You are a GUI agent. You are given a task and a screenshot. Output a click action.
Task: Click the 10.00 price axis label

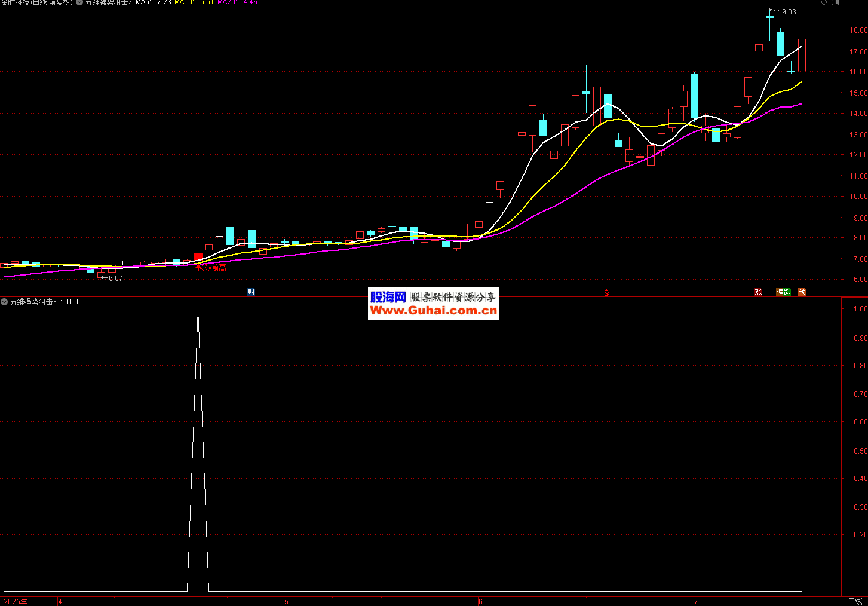(858, 197)
